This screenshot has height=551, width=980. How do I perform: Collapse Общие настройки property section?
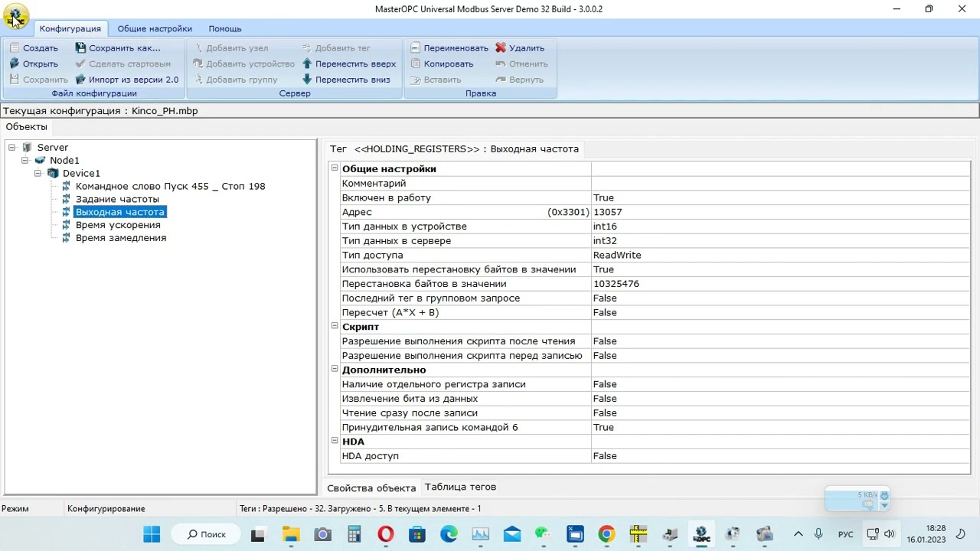[x=335, y=168]
